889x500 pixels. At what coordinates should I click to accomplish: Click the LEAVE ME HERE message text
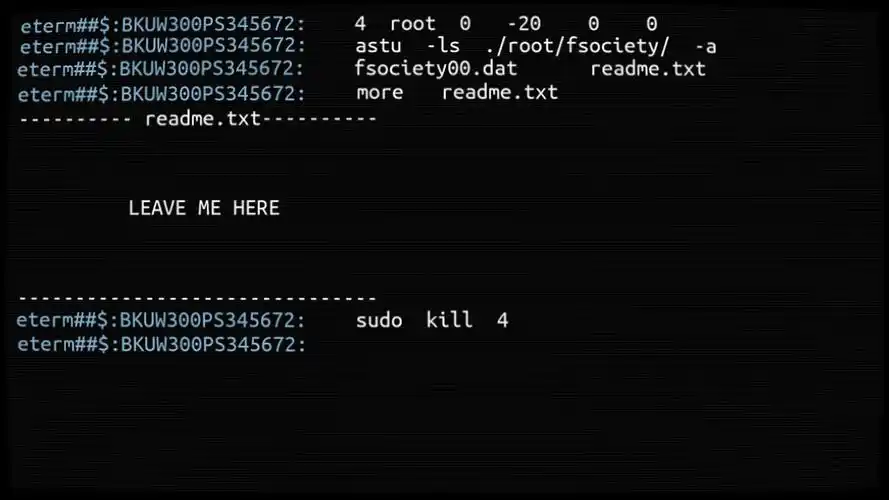pyautogui.click(x=204, y=208)
